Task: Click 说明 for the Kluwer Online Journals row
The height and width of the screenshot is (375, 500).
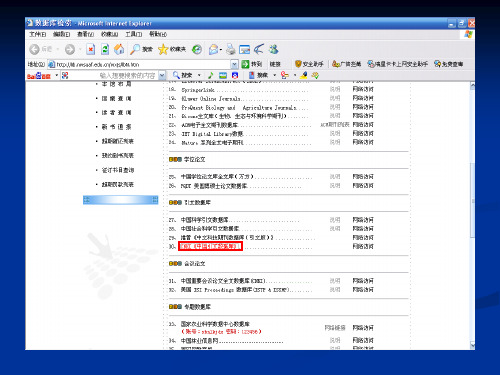Action: 335,98
